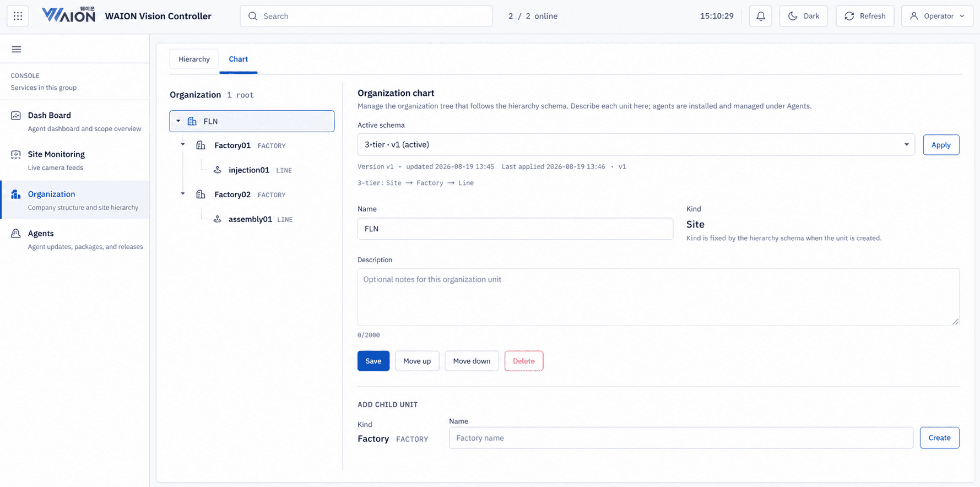This screenshot has width=980, height=487.
Task: Click the Create child unit button
Action: 939,438
